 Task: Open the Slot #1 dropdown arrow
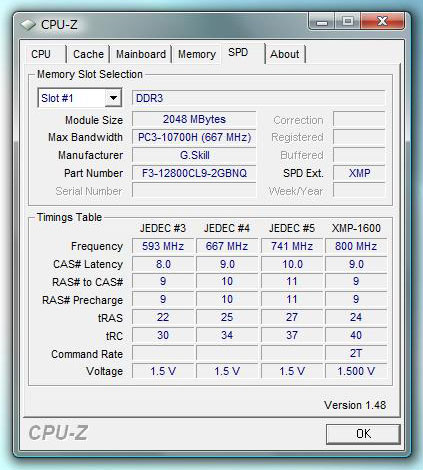(x=113, y=98)
